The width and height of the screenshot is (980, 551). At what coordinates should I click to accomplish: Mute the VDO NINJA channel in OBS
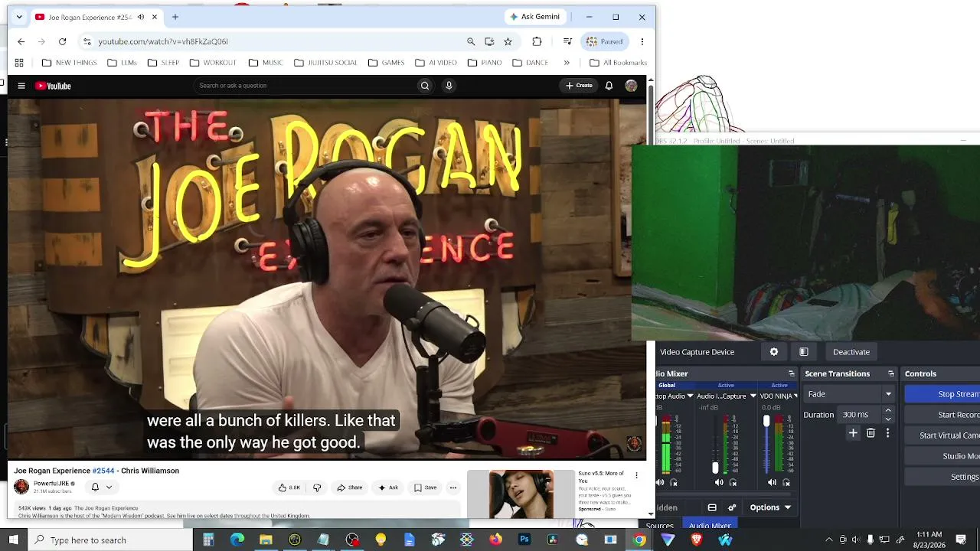click(772, 483)
